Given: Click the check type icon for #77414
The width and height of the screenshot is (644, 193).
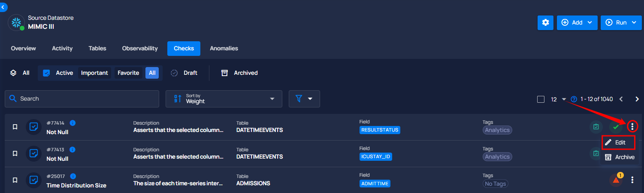Looking at the screenshot, I should tap(33, 127).
